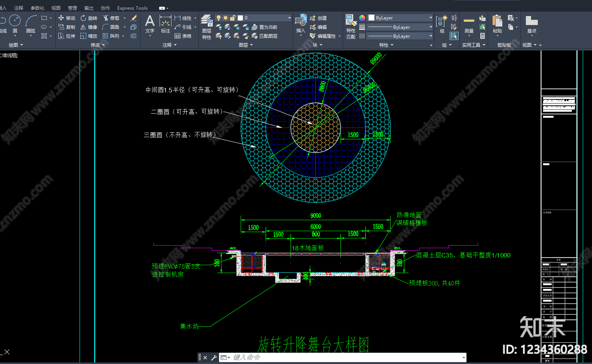Click the 置为当前 (Make Current) button
The height and width of the screenshot is (364, 592).
(x=264, y=27)
